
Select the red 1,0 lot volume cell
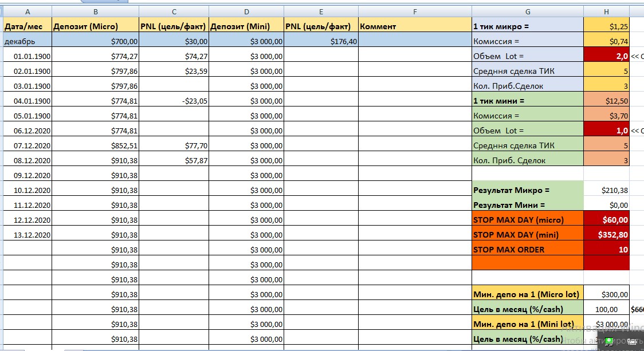[x=606, y=129]
